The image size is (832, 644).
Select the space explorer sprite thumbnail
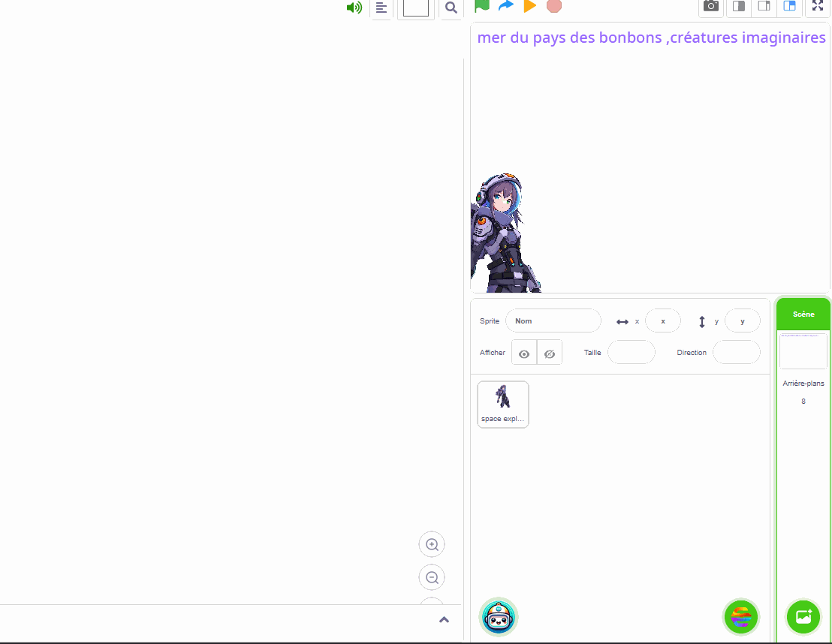tap(503, 404)
